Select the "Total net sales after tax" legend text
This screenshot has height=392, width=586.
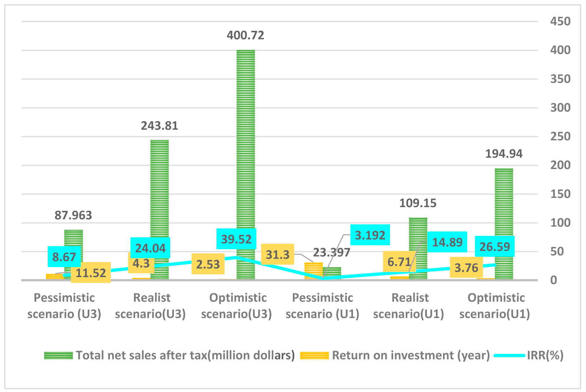185,355
